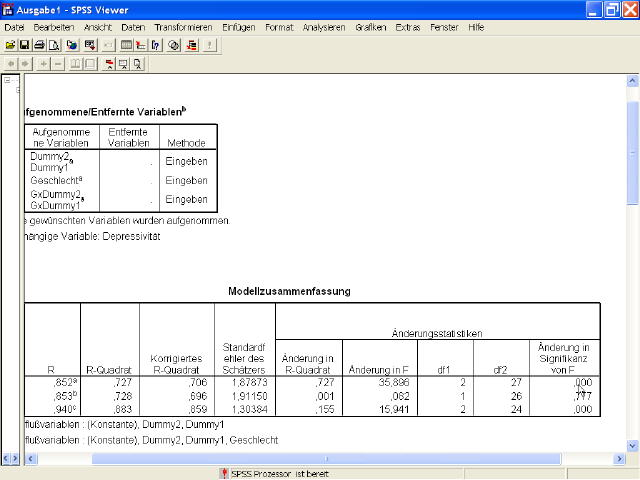The width and height of the screenshot is (640, 480).
Task: Click the Insert Heading outline icon
Action: (107, 64)
